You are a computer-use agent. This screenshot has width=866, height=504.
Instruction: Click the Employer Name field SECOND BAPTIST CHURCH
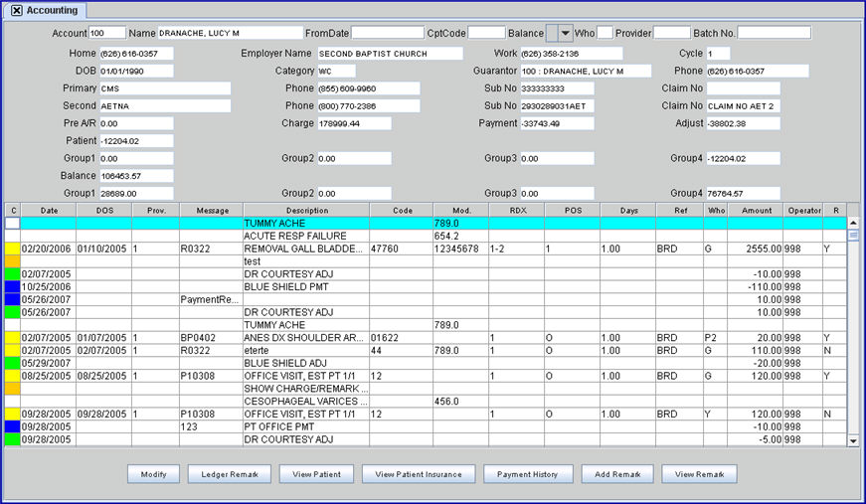(x=390, y=54)
